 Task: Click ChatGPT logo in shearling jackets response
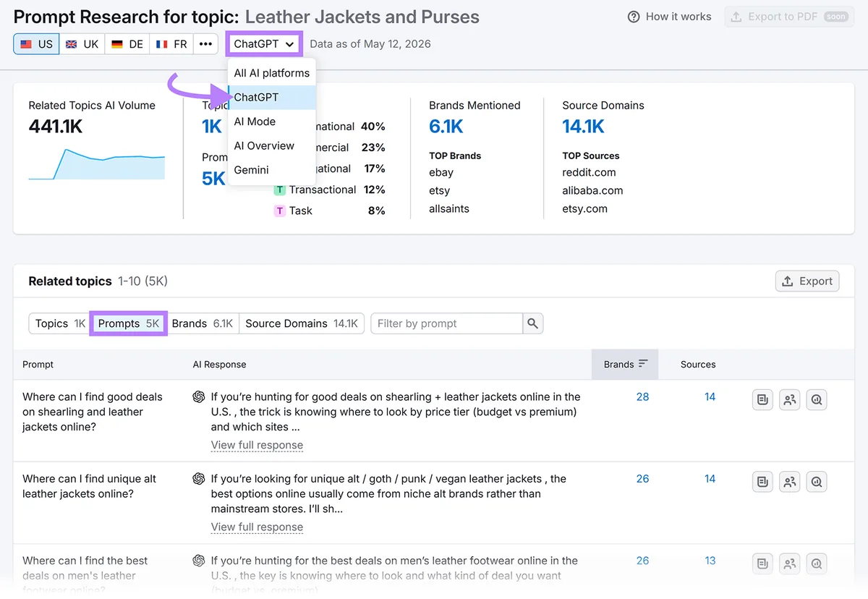pyautogui.click(x=198, y=396)
